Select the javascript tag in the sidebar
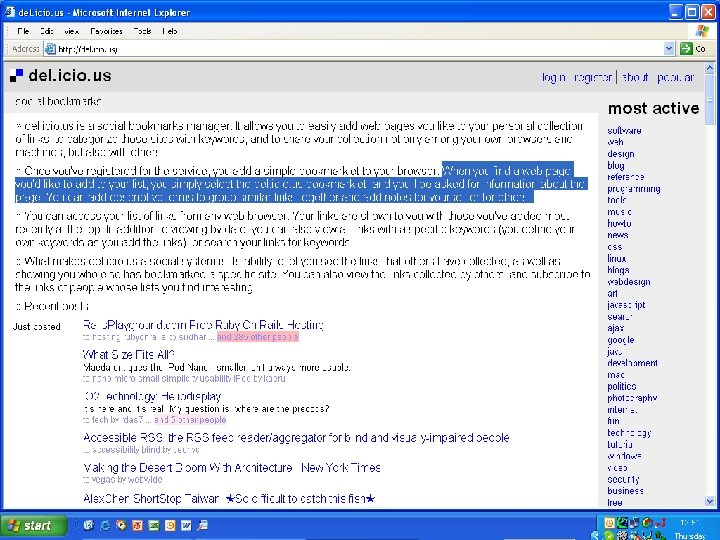Screen dimensions: 720x540 pyautogui.click(x=626, y=305)
